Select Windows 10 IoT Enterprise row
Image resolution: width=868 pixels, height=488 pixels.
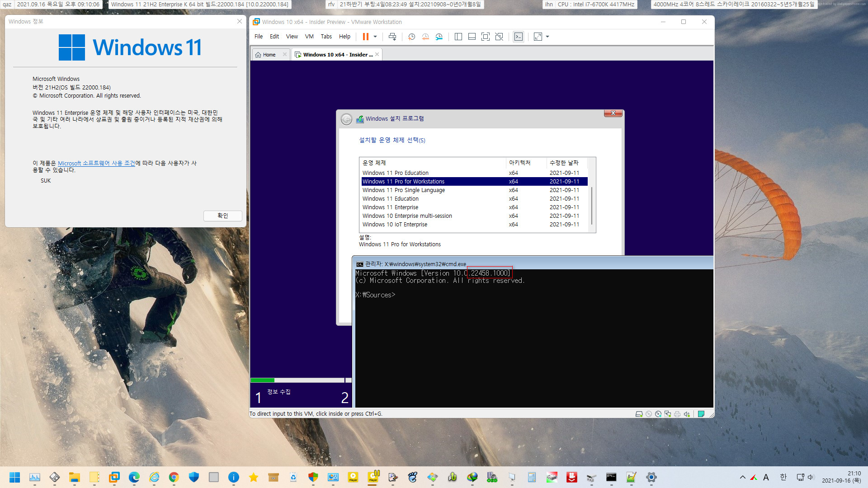point(474,225)
